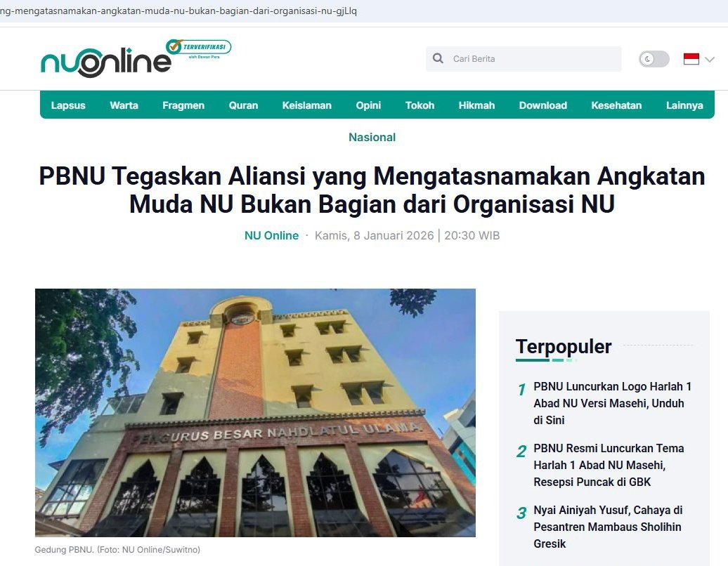Open the Nasional category link
Image resolution: width=728 pixels, height=566 pixels.
[372, 137]
